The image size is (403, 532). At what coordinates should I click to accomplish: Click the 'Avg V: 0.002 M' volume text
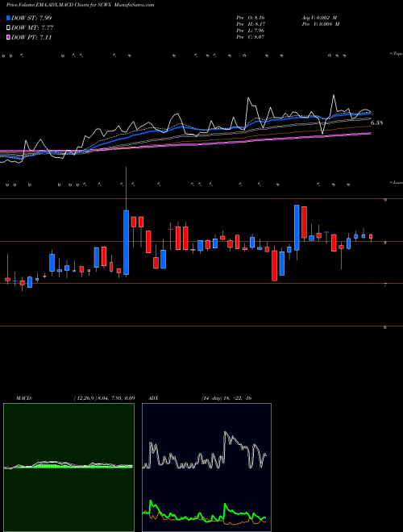coord(319,18)
